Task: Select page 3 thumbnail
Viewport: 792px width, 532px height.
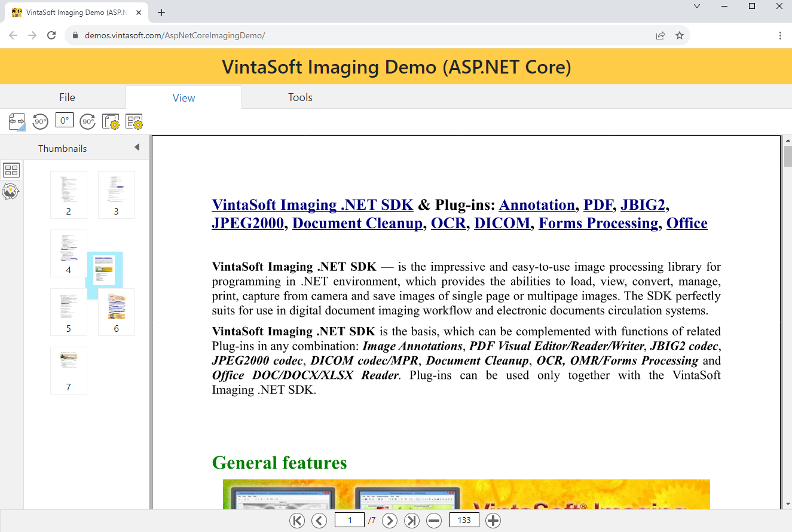Action: pos(117,194)
